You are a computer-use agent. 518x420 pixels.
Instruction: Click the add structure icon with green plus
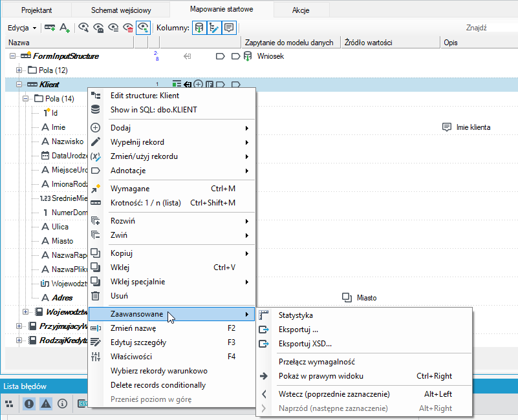pos(50,28)
